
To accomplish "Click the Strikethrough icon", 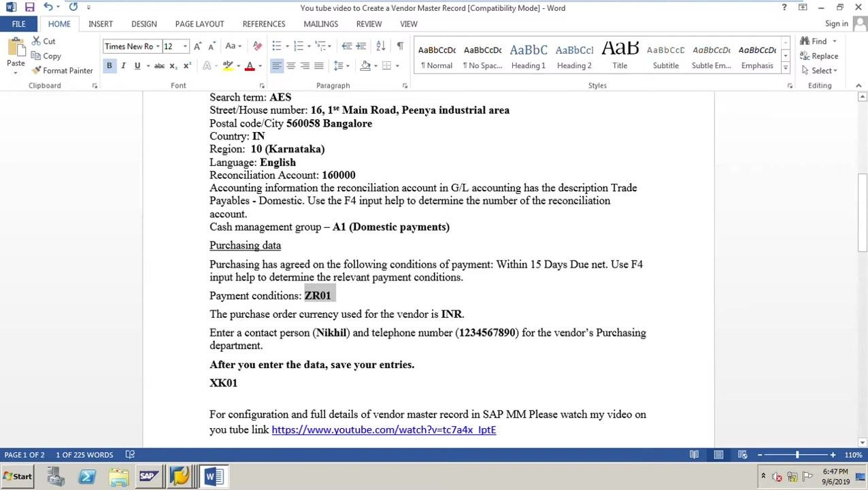I will pyautogui.click(x=159, y=65).
